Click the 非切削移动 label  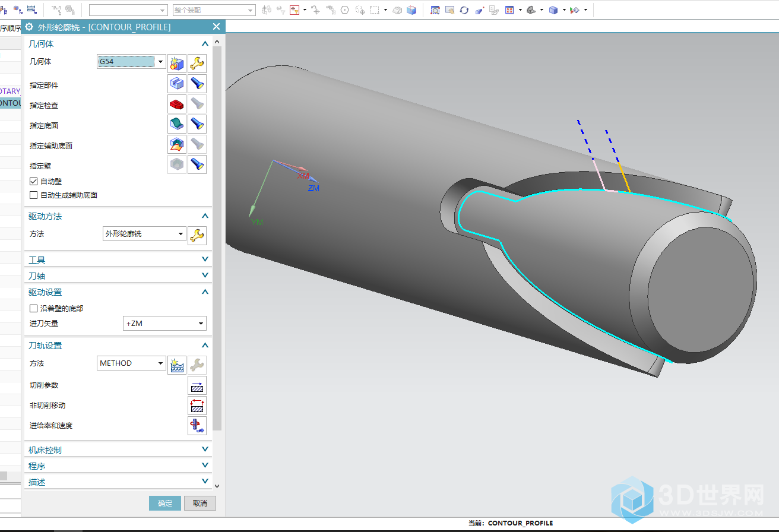tap(47, 406)
